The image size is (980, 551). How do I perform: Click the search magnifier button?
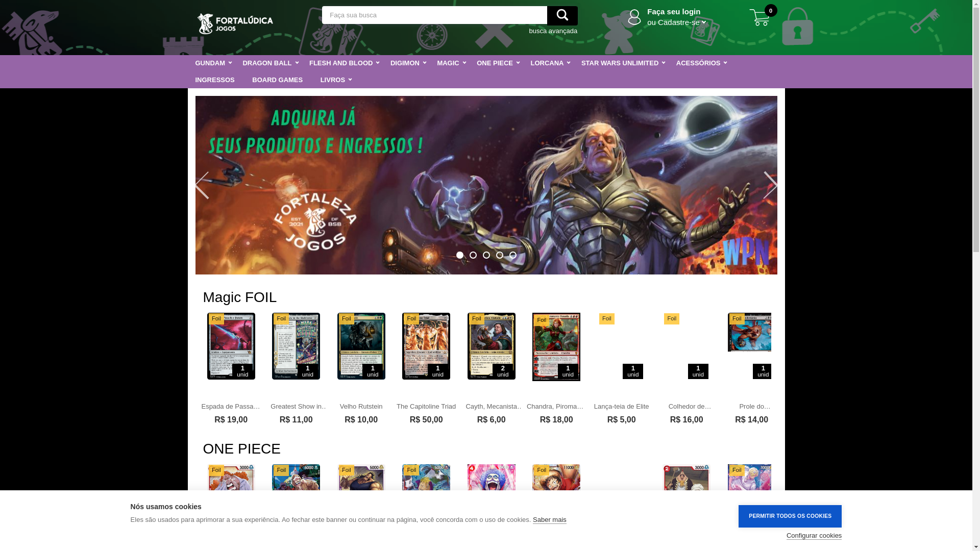pyautogui.click(x=562, y=16)
